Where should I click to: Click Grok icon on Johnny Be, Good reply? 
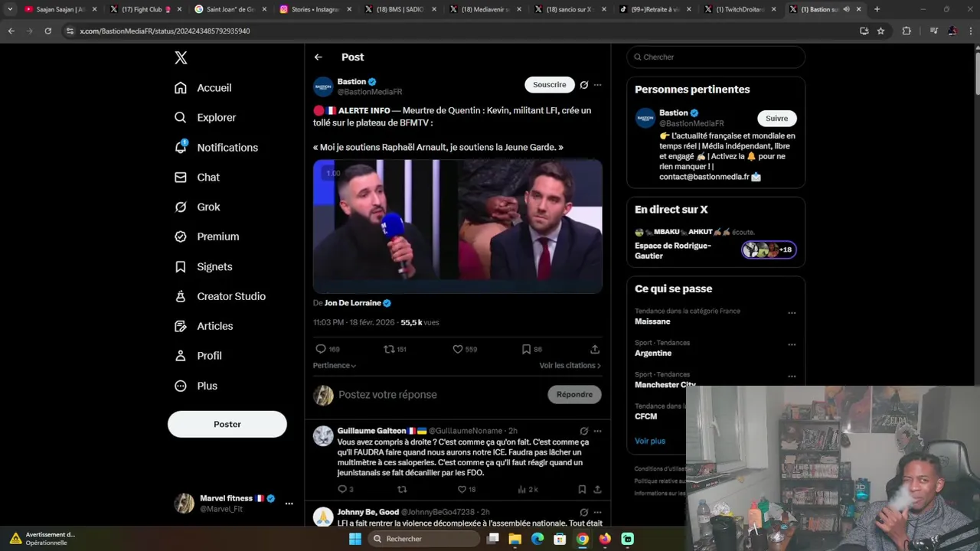(x=584, y=512)
